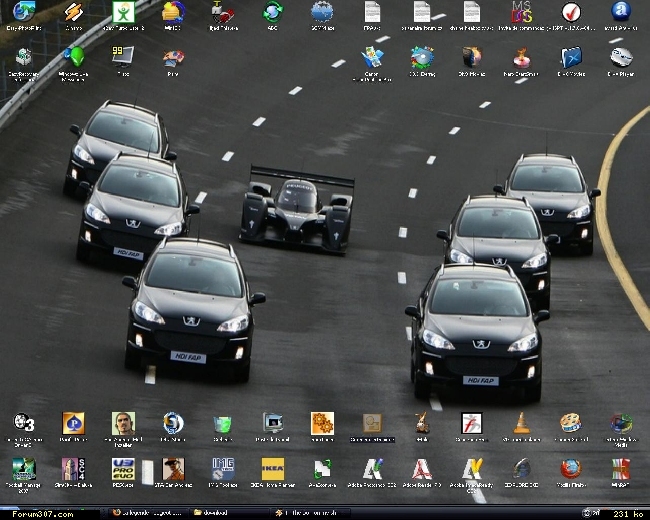Image resolution: width=650 pixels, height=520 pixels.
Task: Launch Fraps monitor icon with 99
Action: point(123,56)
